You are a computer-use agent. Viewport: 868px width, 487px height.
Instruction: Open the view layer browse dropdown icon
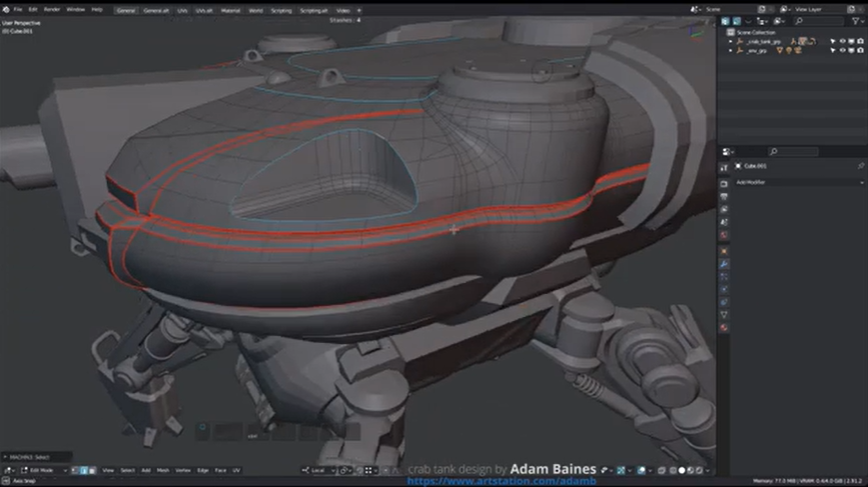tap(785, 9)
